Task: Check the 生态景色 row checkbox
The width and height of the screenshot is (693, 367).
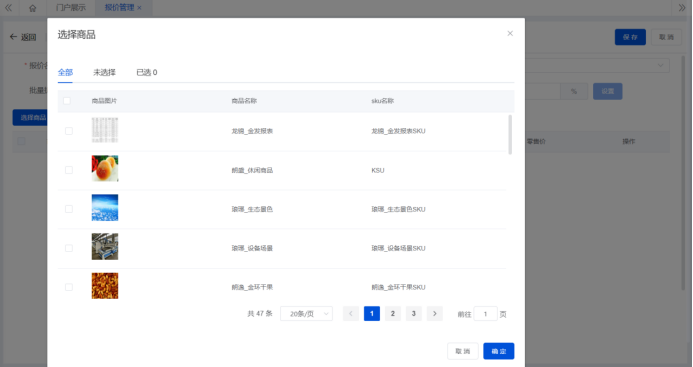Action: coord(69,209)
